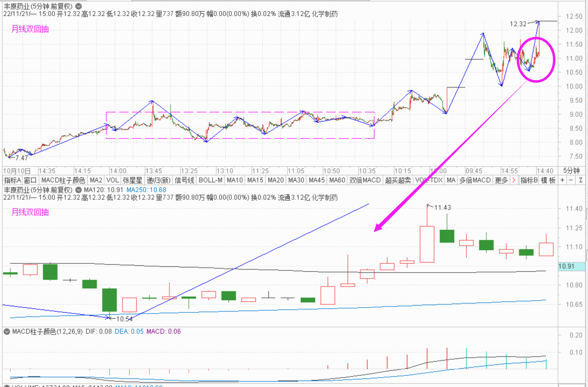Click 12.50 on top chart price axis
This screenshot has height=387, width=588.
tap(574, 16)
